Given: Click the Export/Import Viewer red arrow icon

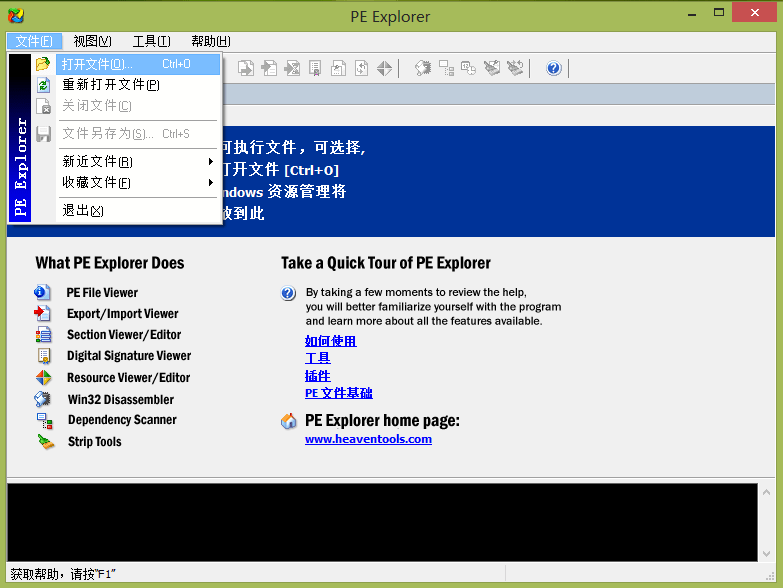Looking at the screenshot, I should (x=42, y=313).
